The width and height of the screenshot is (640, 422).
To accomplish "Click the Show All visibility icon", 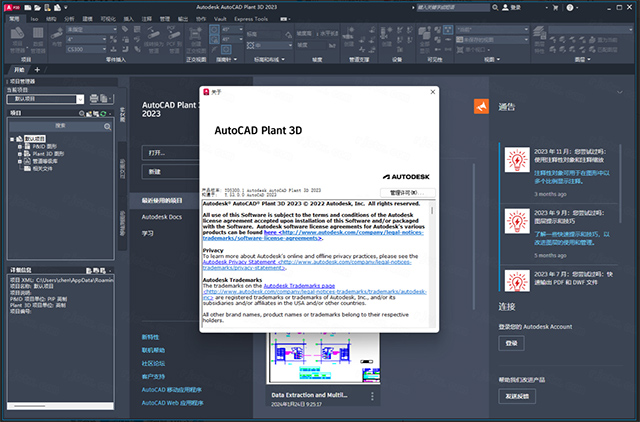I will (x=424, y=39).
